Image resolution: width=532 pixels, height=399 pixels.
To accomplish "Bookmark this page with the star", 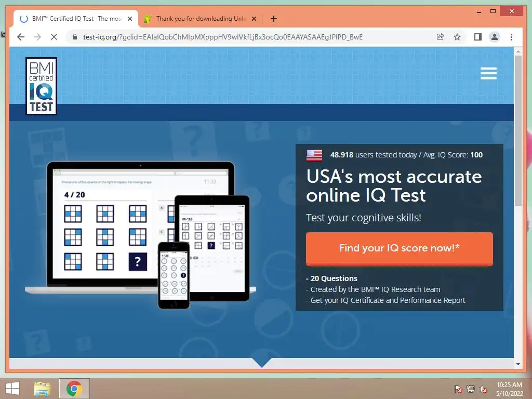I will pyautogui.click(x=457, y=37).
